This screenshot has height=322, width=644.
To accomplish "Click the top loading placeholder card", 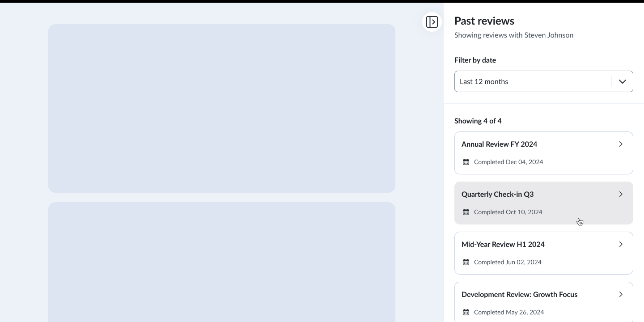I will click(222, 108).
